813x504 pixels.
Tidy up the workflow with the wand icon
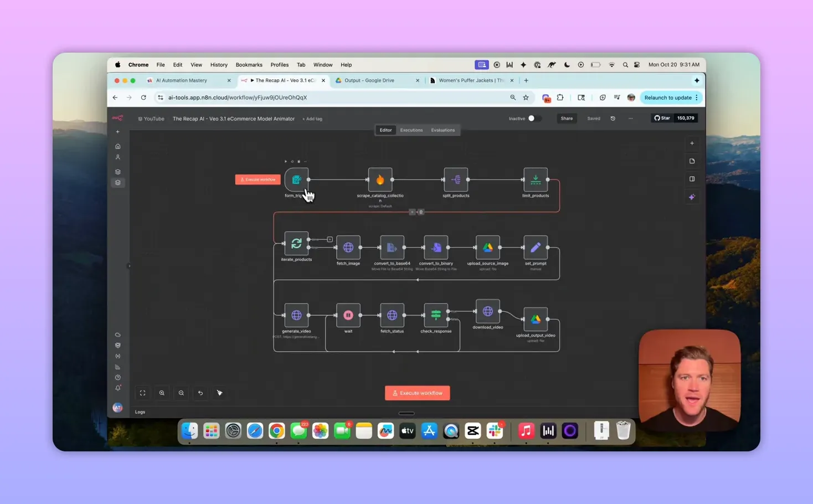click(x=219, y=393)
